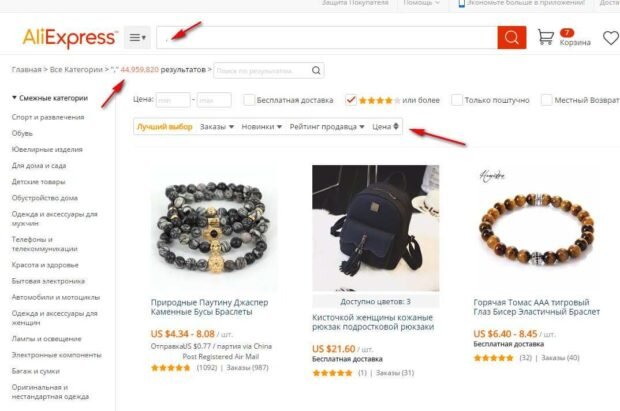Click the minimum price input field
This screenshot has width=620, height=411.
[173, 100]
